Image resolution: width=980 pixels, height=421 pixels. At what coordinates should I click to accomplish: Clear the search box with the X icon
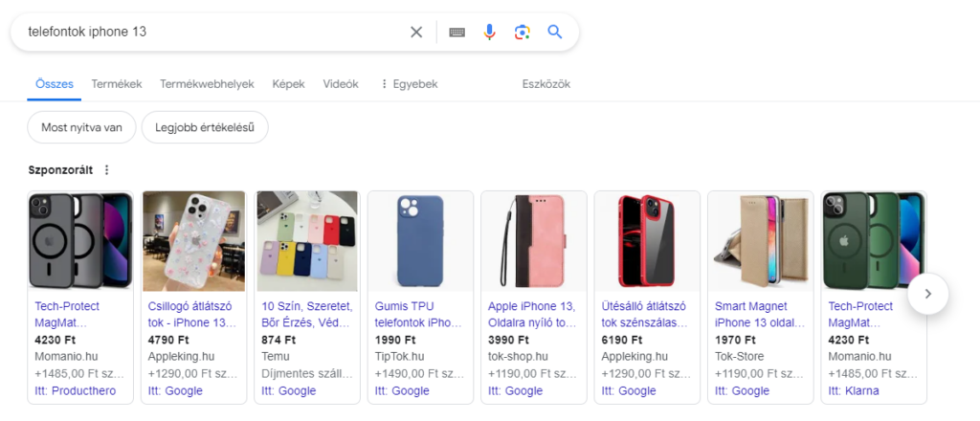tap(416, 32)
